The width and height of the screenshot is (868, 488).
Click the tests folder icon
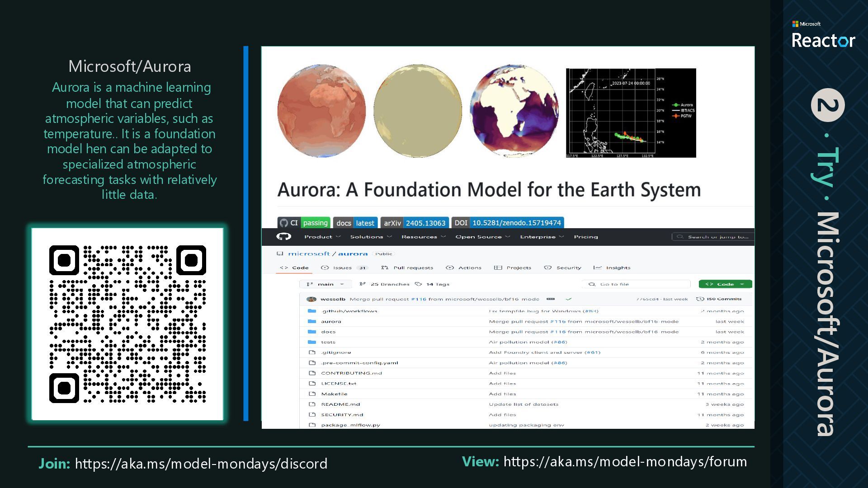click(x=311, y=342)
